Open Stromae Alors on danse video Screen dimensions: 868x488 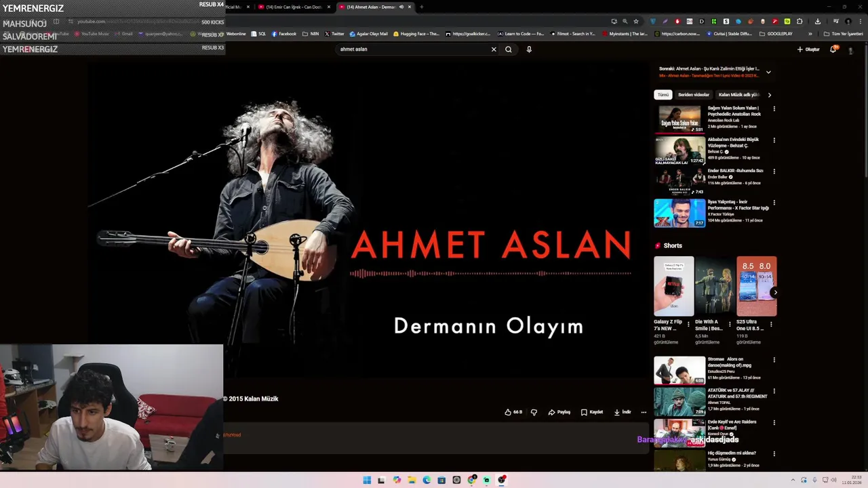click(x=679, y=370)
